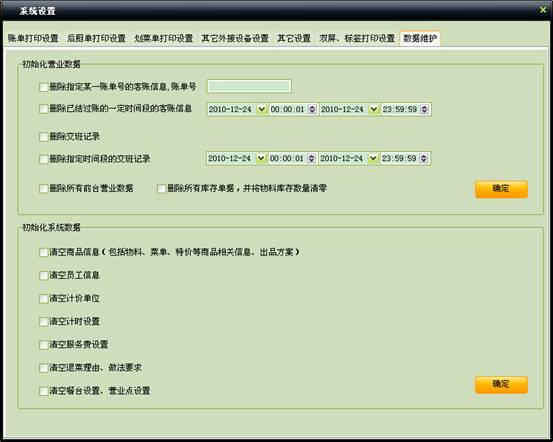Viewport: 553px width, 442px height.
Task: Expand end date dropdown for 客账信息 row
Action: [373, 109]
